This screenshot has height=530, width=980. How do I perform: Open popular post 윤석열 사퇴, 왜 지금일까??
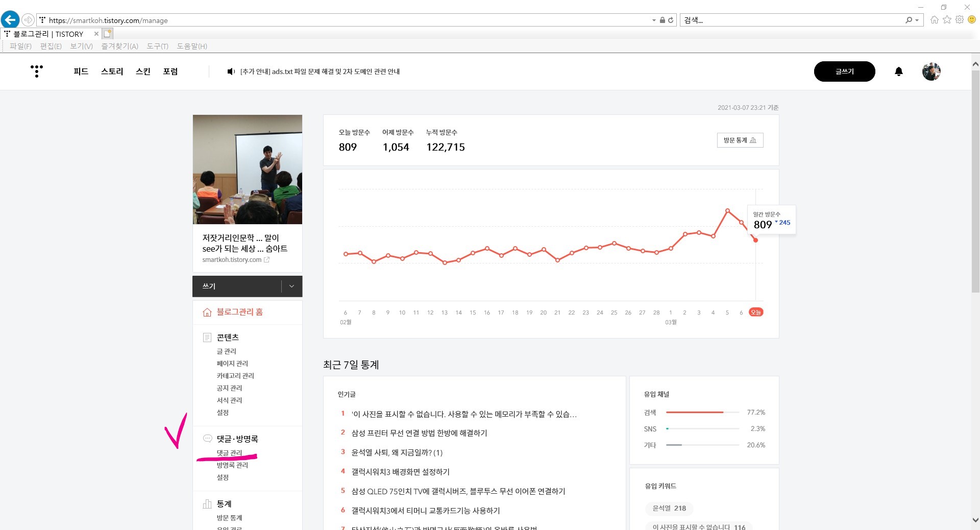(x=397, y=452)
